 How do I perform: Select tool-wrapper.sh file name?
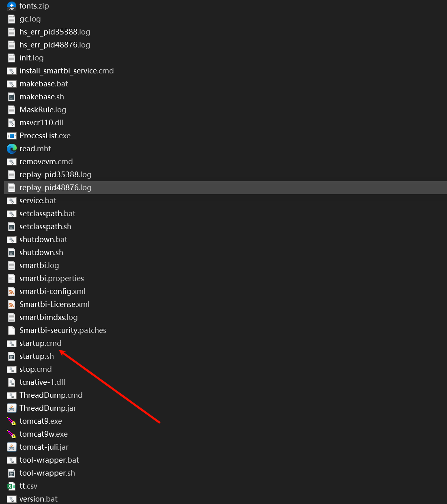(x=47, y=473)
